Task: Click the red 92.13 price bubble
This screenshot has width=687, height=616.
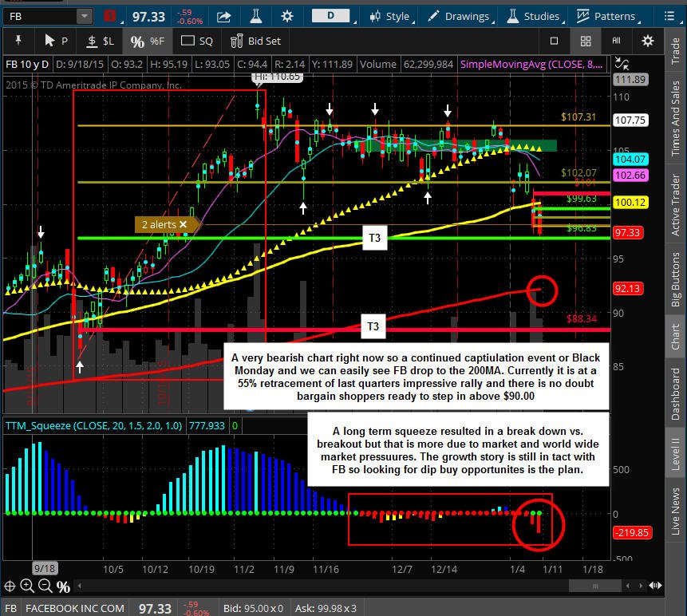Action: (x=628, y=289)
